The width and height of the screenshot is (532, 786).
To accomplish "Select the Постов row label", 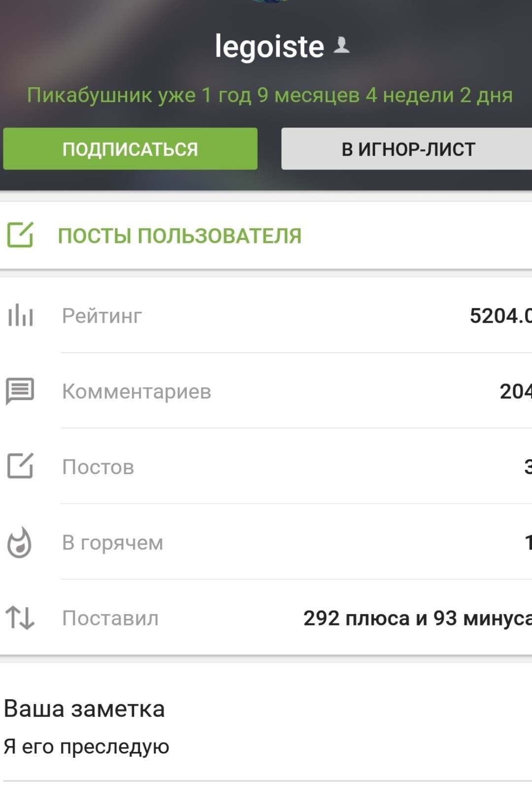I will 98,467.
